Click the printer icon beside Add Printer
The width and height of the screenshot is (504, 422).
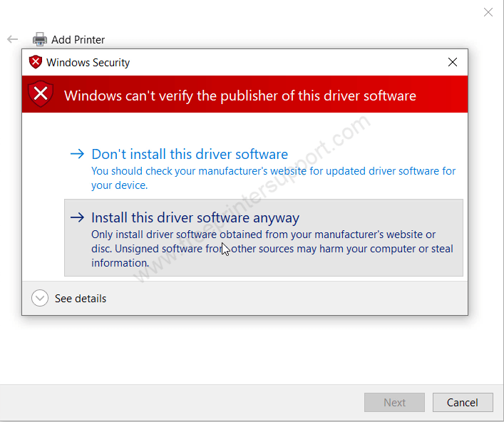pyautogui.click(x=40, y=39)
